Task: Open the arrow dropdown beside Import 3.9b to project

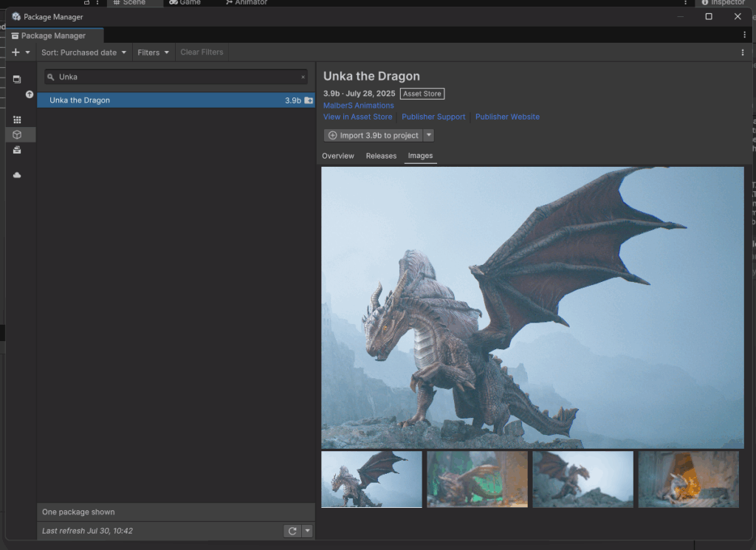Action: [x=429, y=135]
